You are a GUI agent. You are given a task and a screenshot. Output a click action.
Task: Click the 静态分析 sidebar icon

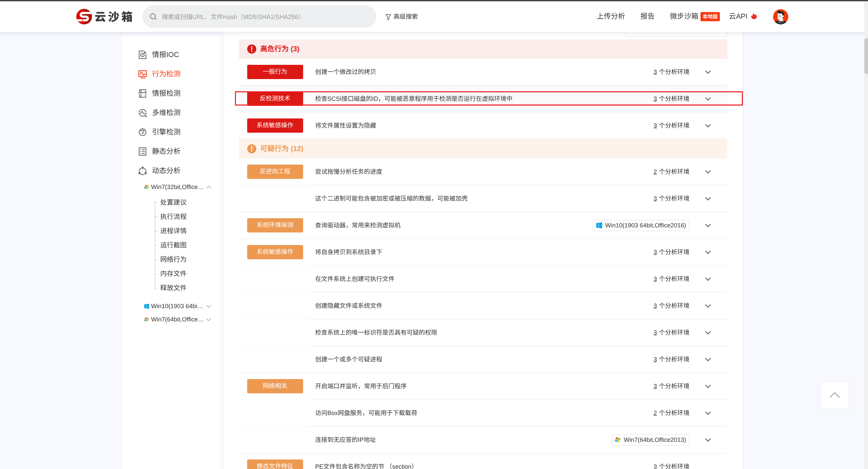[x=142, y=151]
